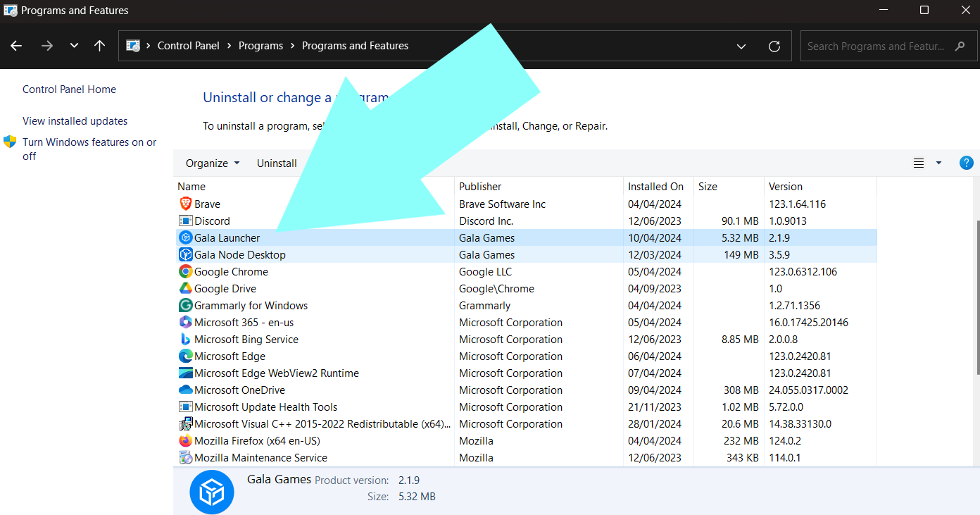Click version 3.5.9 of Gala Node Desktop
Viewport: 980px width, 515px height.
coord(780,254)
